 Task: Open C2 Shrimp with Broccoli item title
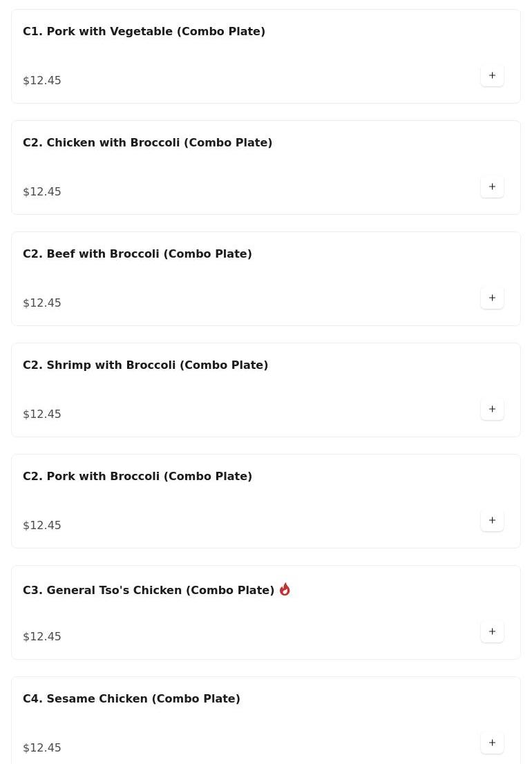(145, 365)
